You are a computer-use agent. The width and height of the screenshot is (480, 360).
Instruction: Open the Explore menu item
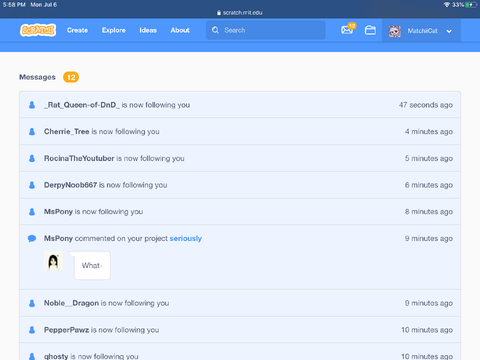click(x=114, y=30)
